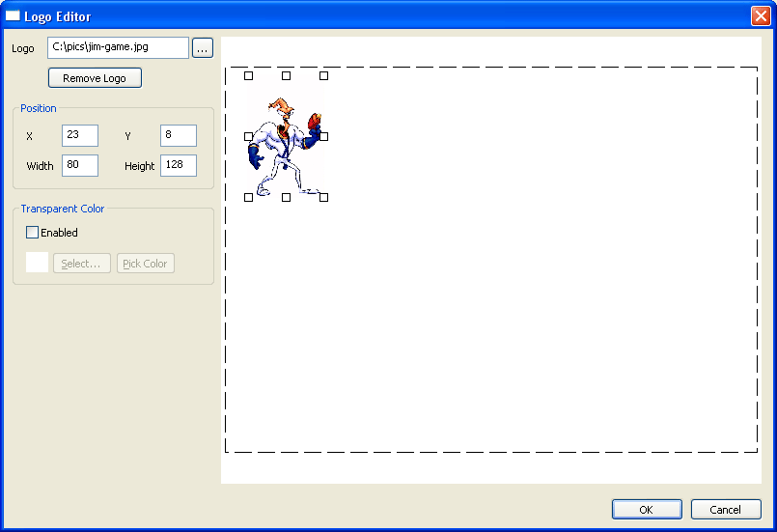The height and width of the screenshot is (532, 777).
Task: Confirm with the OK button
Action: pyautogui.click(x=647, y=509)
